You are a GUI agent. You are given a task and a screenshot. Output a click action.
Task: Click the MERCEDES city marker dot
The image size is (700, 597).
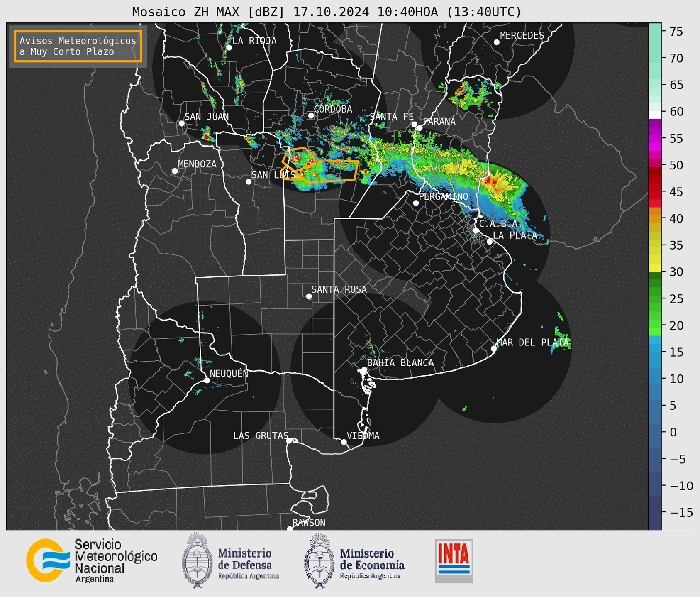pos(496,42)
